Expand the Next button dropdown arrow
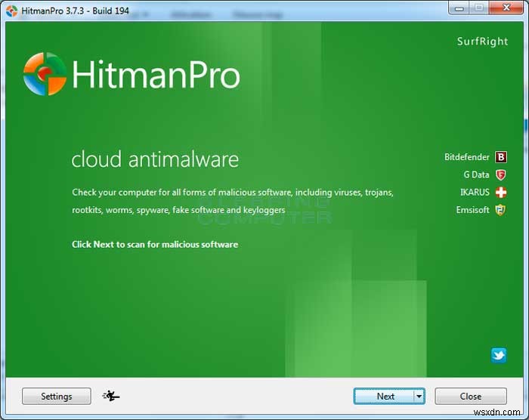Screen dimensions: 529x420 (419, 396)
